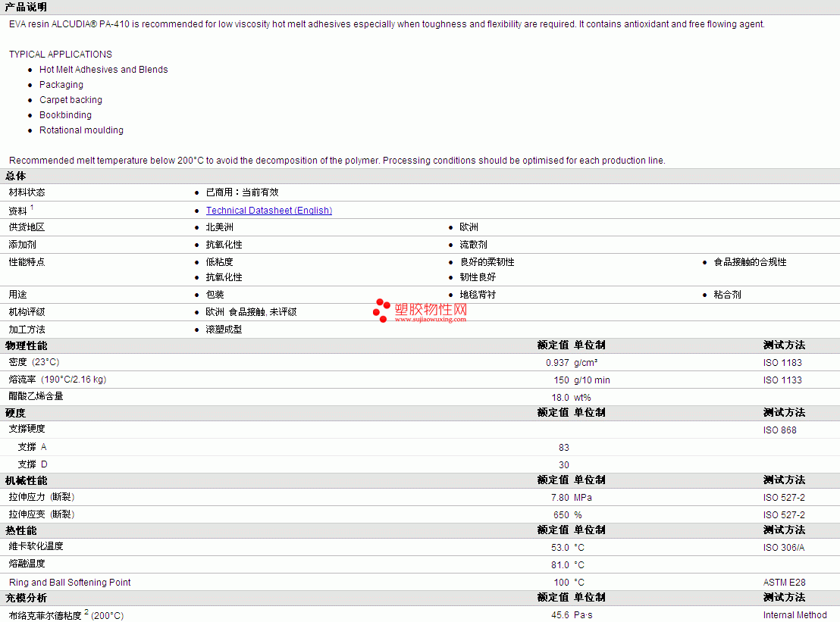
Task: Select the '支撑 A' hardness row label
Action: tap(32, 447)
